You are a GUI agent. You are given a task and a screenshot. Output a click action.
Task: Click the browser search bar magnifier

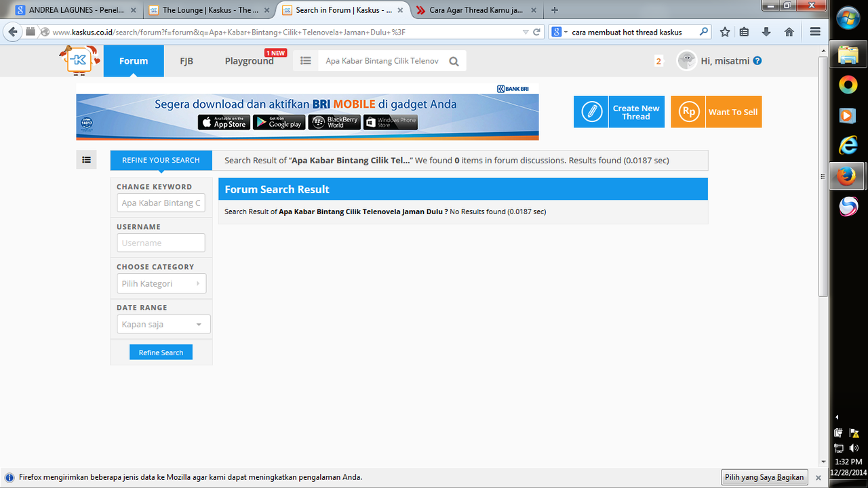704,32
